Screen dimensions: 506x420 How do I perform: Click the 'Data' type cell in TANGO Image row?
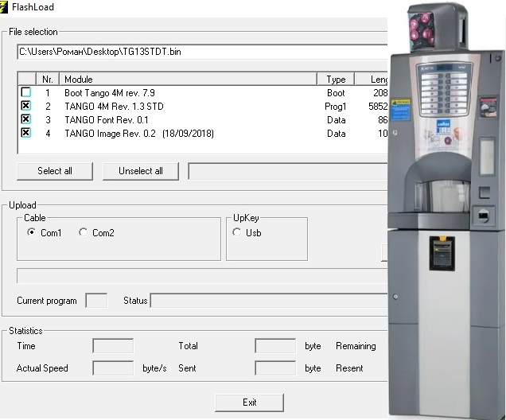(x=337, y=134)
